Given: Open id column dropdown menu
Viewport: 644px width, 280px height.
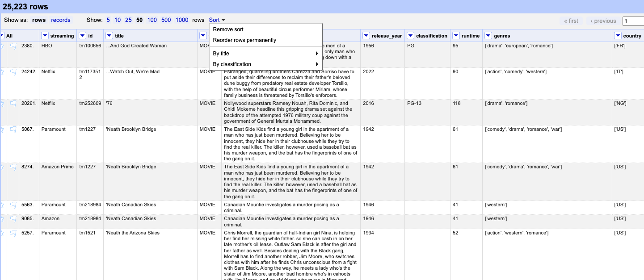Looking at the screenshot, I should coord(83,36).
